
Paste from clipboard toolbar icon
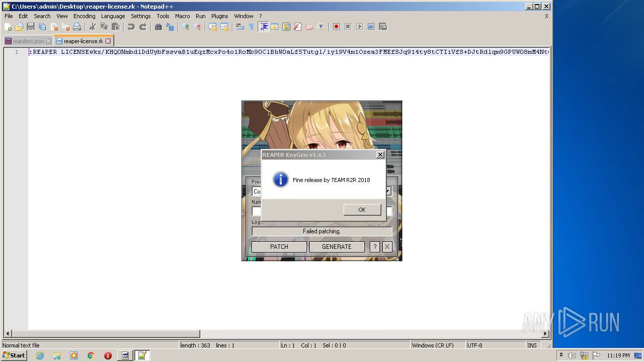pyautogui.click(x=116, y=27)
